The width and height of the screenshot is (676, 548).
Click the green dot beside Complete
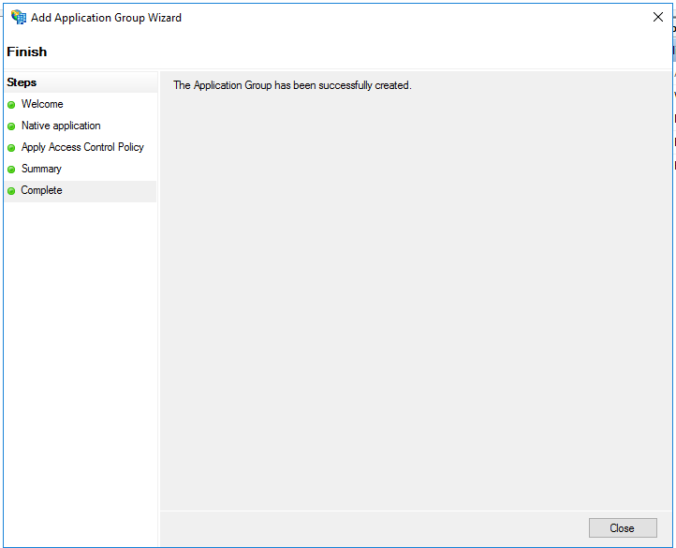[12, 191]
